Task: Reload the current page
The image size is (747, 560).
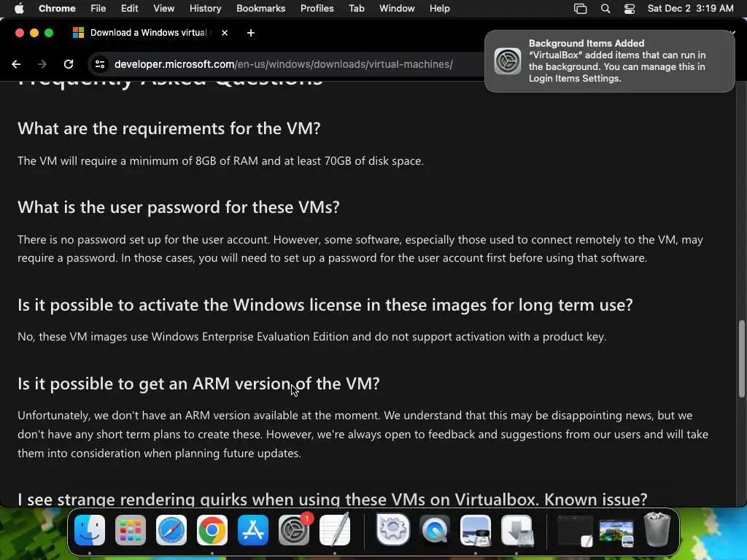Action: point(69,64)
